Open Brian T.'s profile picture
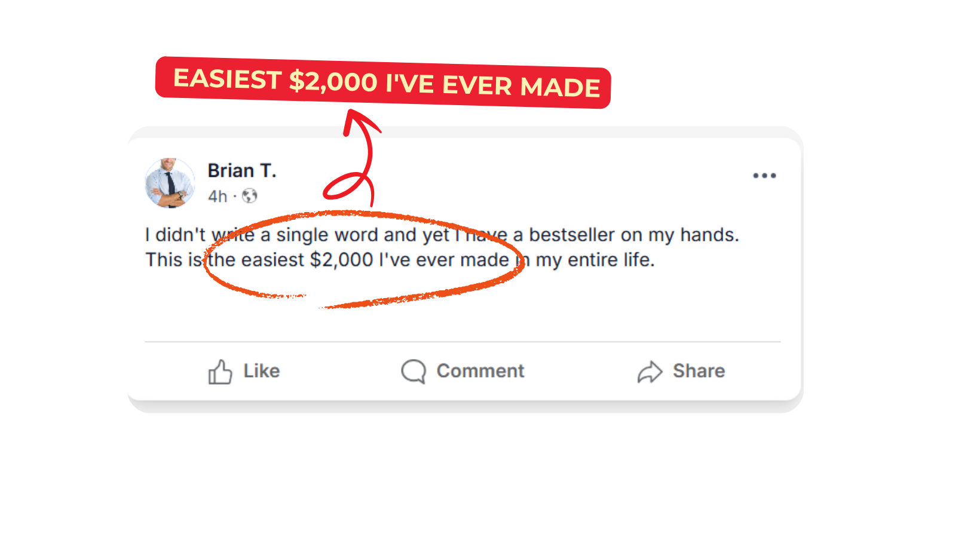 [170, 183]
